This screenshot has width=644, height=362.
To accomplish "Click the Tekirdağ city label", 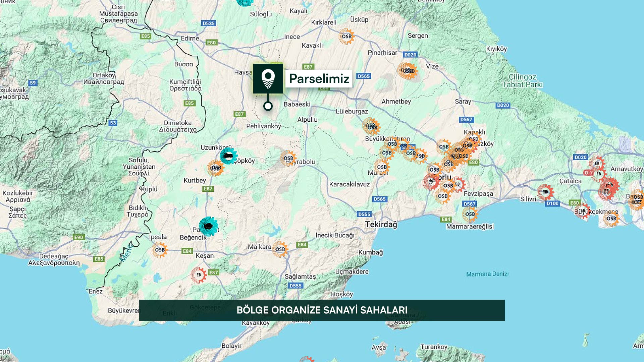I will point(381,224).
